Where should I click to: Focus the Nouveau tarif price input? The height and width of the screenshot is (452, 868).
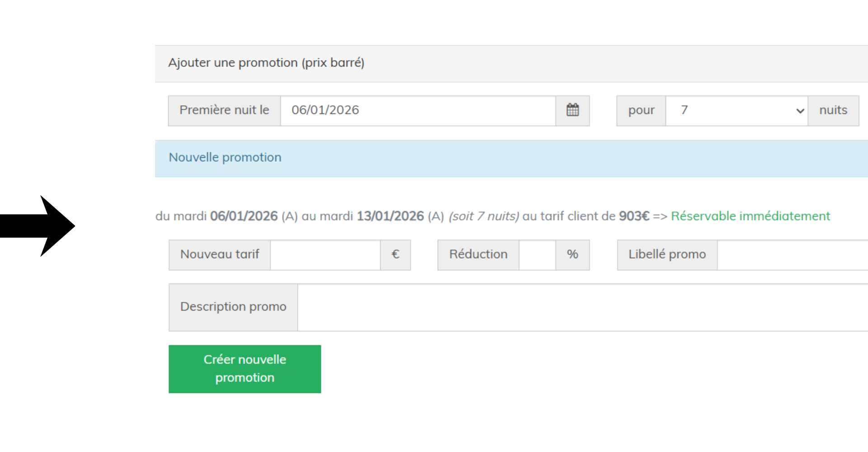[x=325, y=255]
